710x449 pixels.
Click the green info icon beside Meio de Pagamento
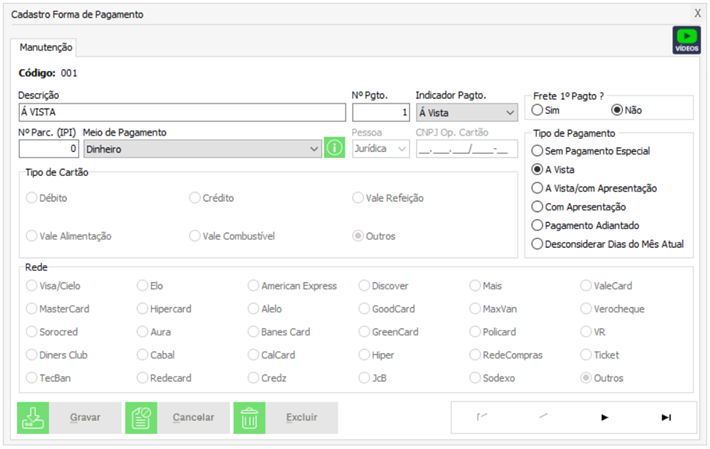pyautogui.click(x=335, y=149)
